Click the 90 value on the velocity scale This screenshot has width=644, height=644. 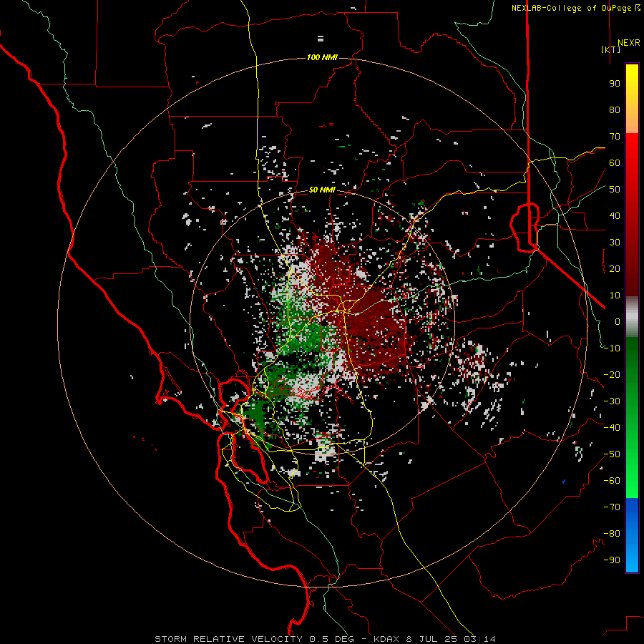(x=615, y=84)
